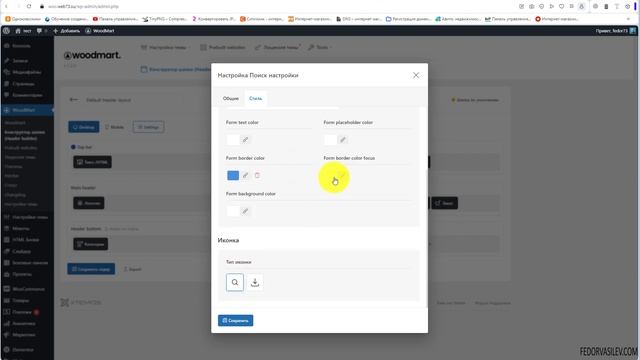Open the Привет user profile menu

[x=616, y=31]
